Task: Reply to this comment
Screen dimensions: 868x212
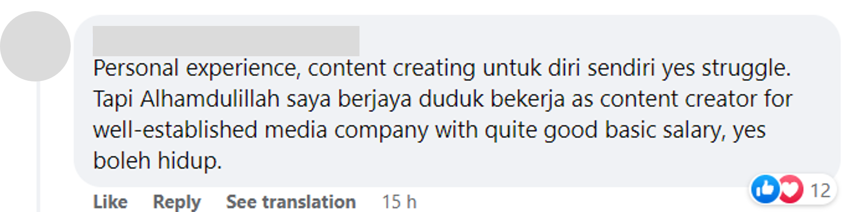Action: click(x=177, y=202)
